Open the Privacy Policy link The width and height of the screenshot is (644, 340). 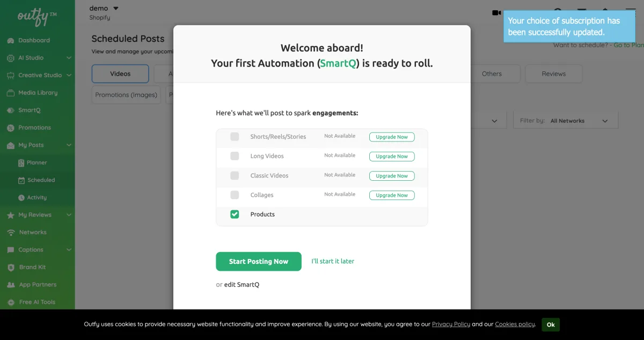pos(451,324)
